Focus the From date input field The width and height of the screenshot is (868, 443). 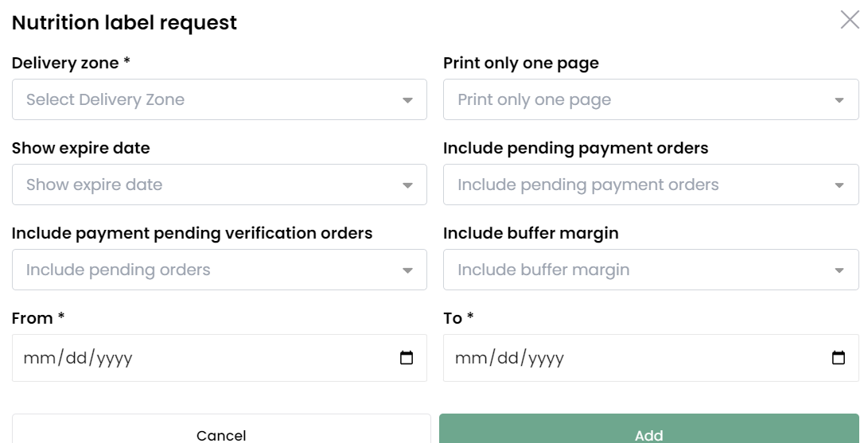tap(220, 358)
